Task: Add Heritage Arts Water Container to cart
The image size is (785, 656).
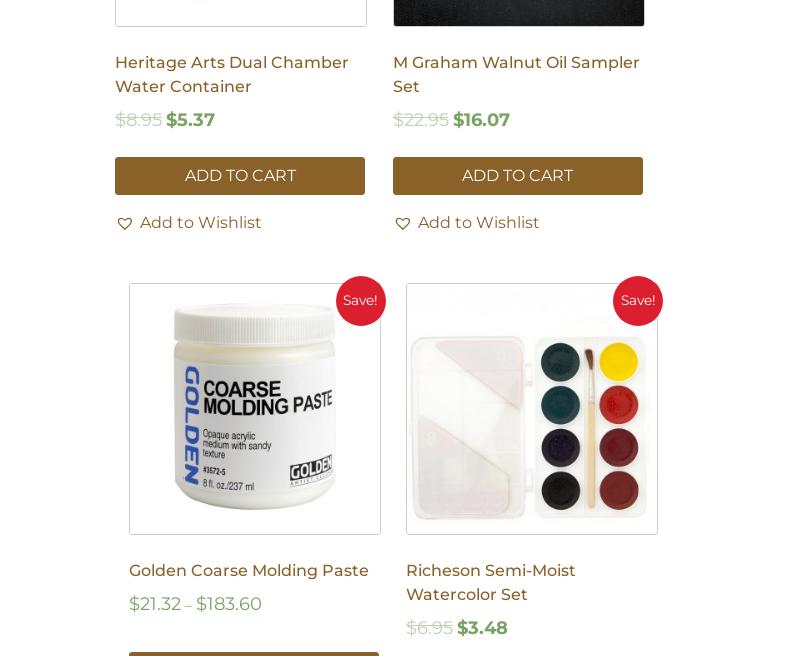Action: pos(240,176)
